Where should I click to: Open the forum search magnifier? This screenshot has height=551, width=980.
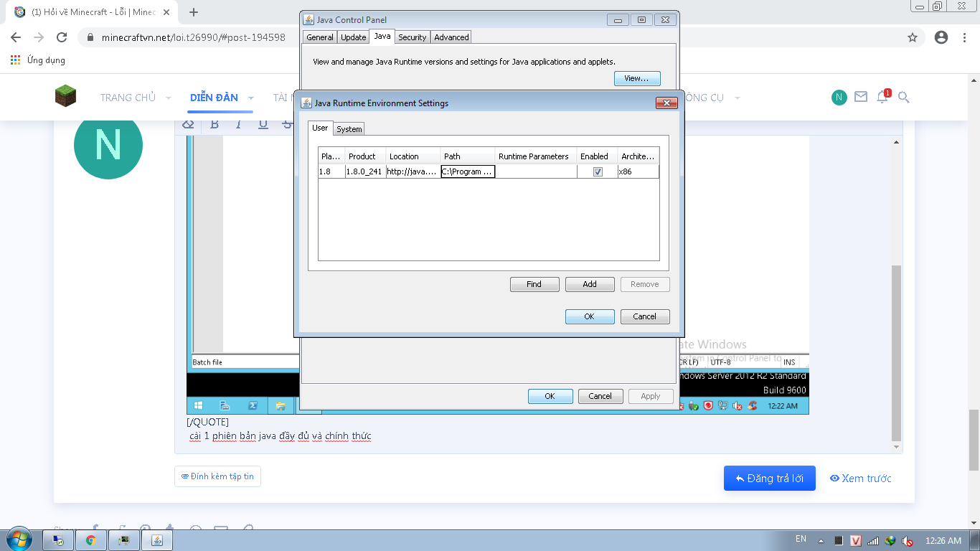(904, 97)
